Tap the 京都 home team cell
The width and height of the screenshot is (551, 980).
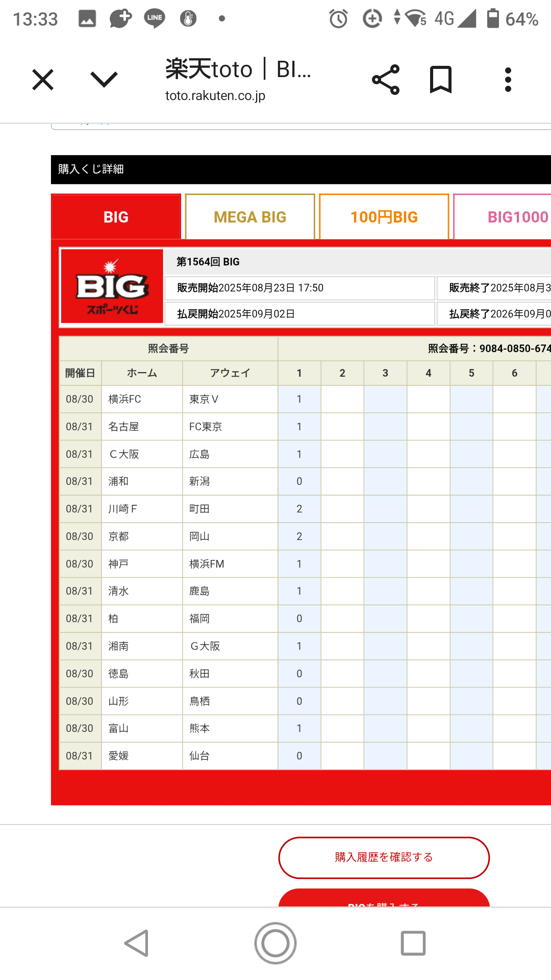click(142, 536)
